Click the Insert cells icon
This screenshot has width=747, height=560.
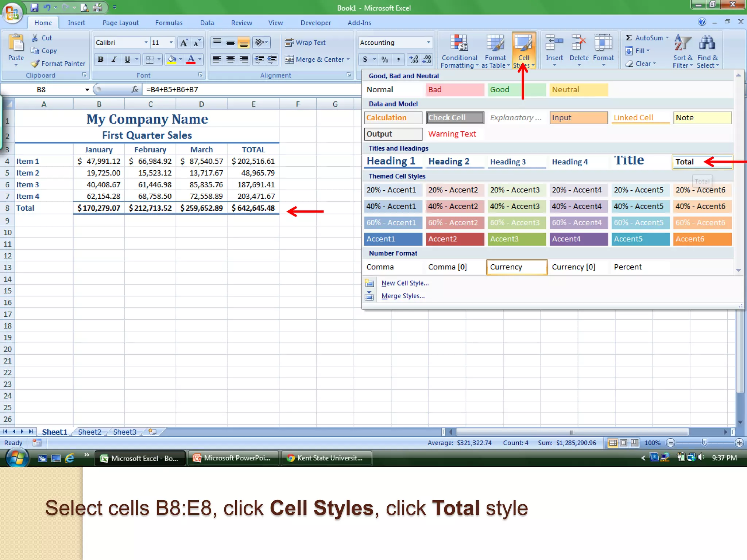pyautogui.click(x=554, y=43)
